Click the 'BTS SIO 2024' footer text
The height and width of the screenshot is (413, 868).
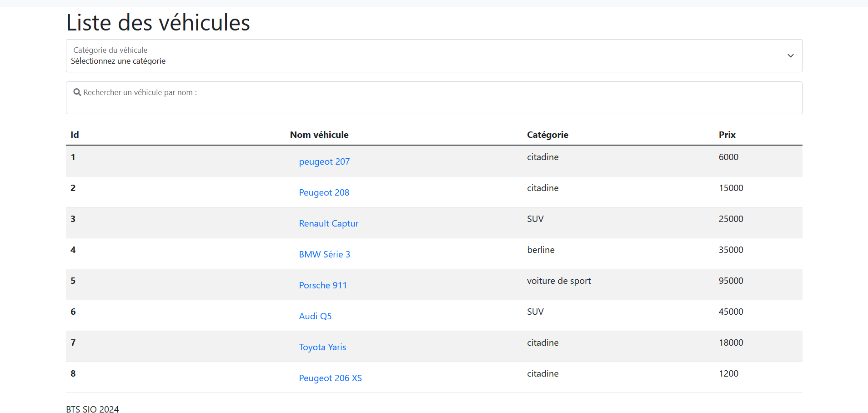tap(92, 409)
